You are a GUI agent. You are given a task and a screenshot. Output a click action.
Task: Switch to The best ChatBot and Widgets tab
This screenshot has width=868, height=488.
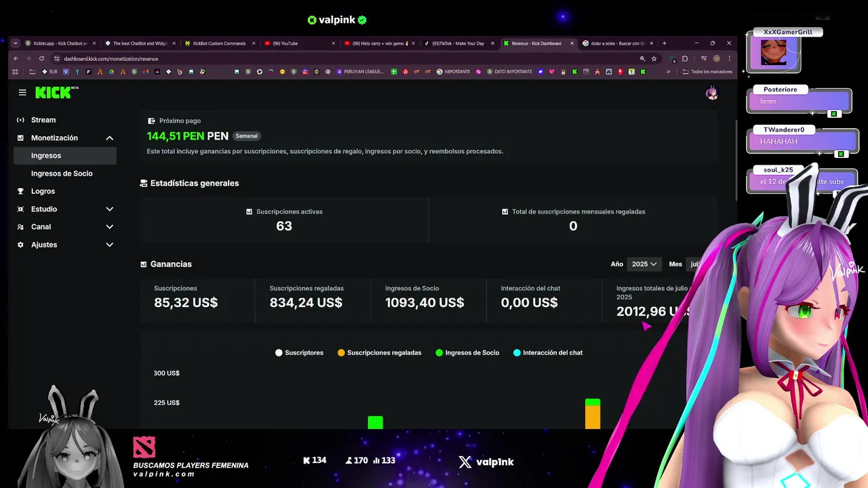pos(140,43)
